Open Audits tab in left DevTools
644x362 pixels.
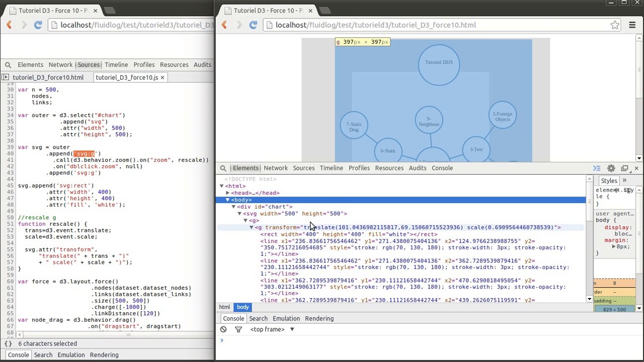tap(202, 65)
